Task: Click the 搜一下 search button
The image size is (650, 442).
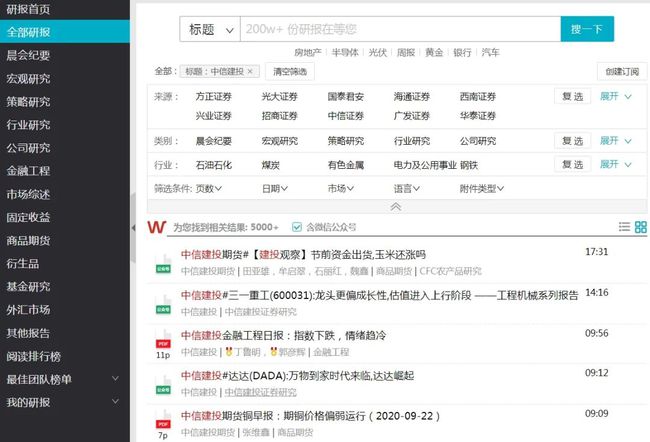Action: pos(587,29)
